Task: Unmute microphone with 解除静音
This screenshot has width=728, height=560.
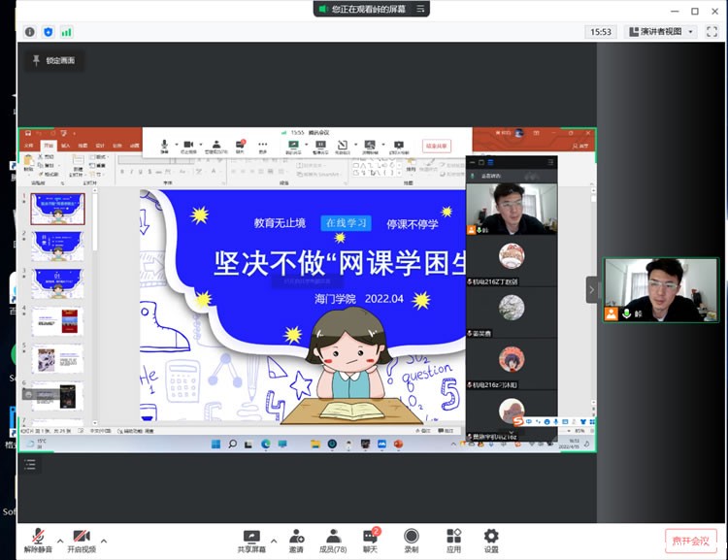Action: (x=38, y=541)
